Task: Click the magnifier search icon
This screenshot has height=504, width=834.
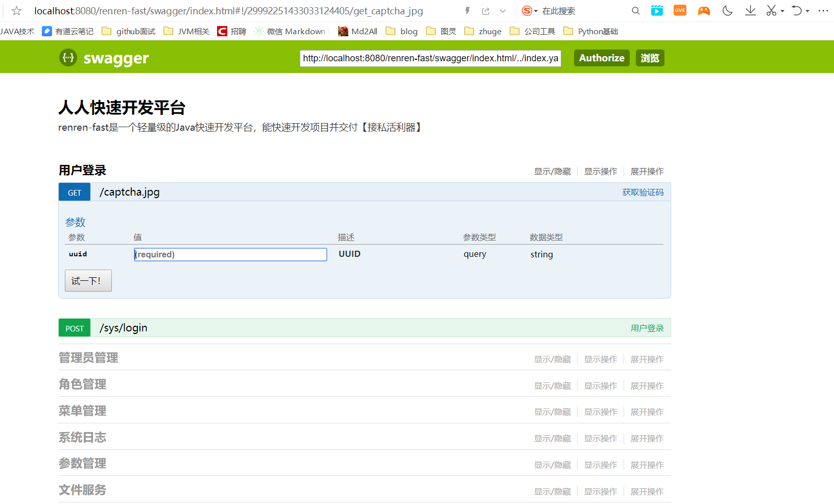Action: point(635,11)
